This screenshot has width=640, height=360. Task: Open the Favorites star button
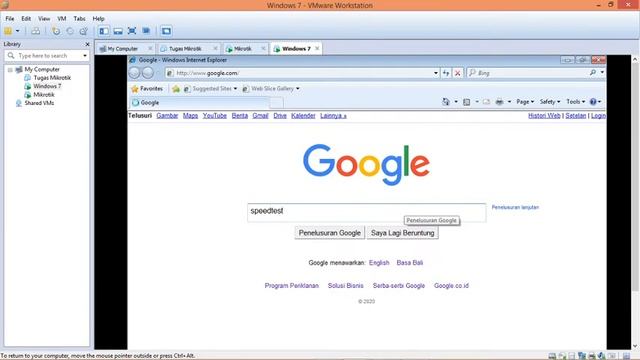147,89
